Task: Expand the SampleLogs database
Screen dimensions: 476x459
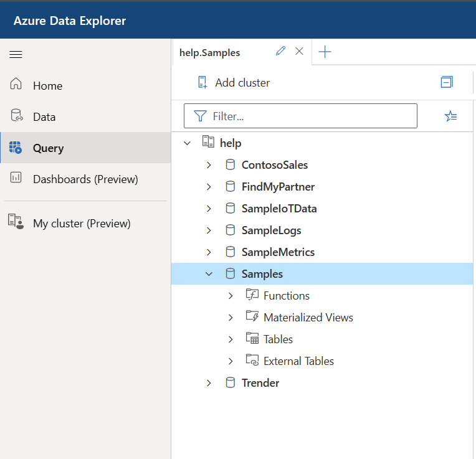Action: pos(209,230)
